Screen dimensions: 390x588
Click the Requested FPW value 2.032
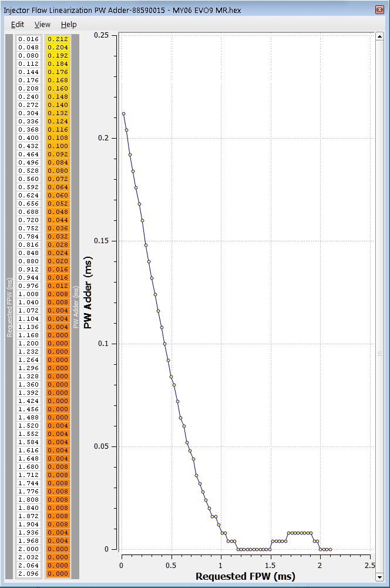click(29, 557)
